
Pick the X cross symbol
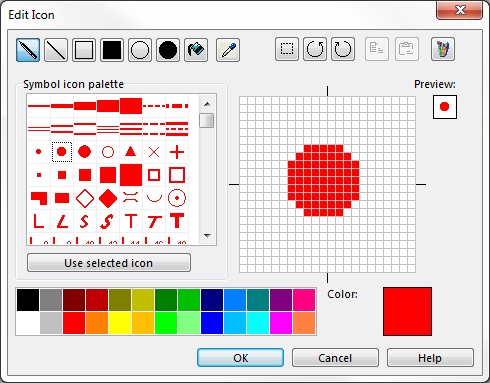pos(154,152)
